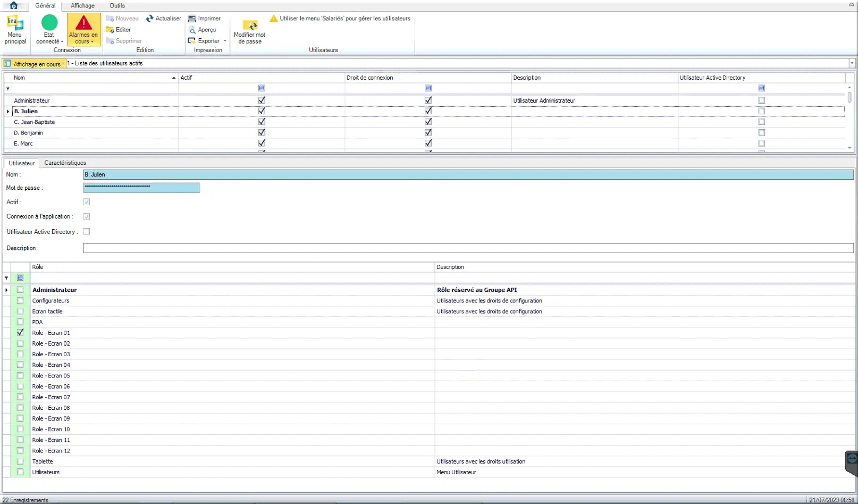
Task: Collapse the ribbon with top-right chevron
Action: (851, 5)
